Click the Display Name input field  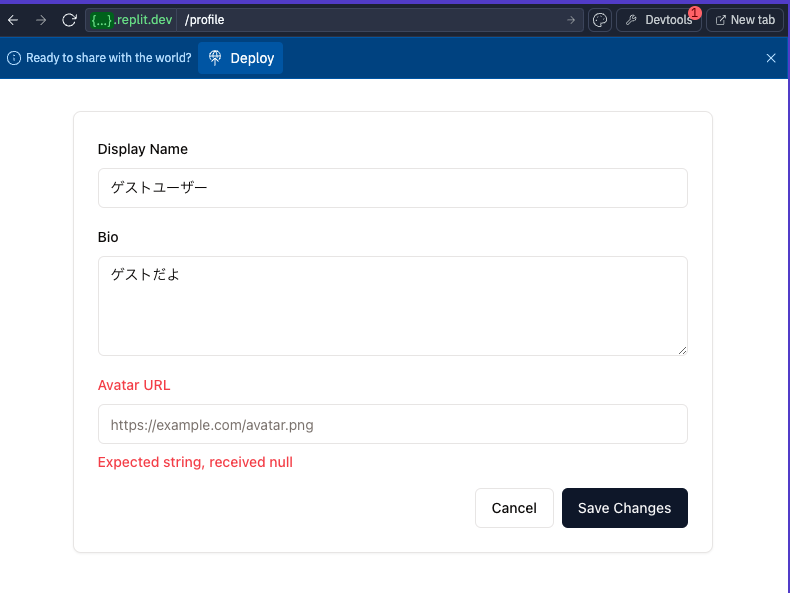(392, 188)
